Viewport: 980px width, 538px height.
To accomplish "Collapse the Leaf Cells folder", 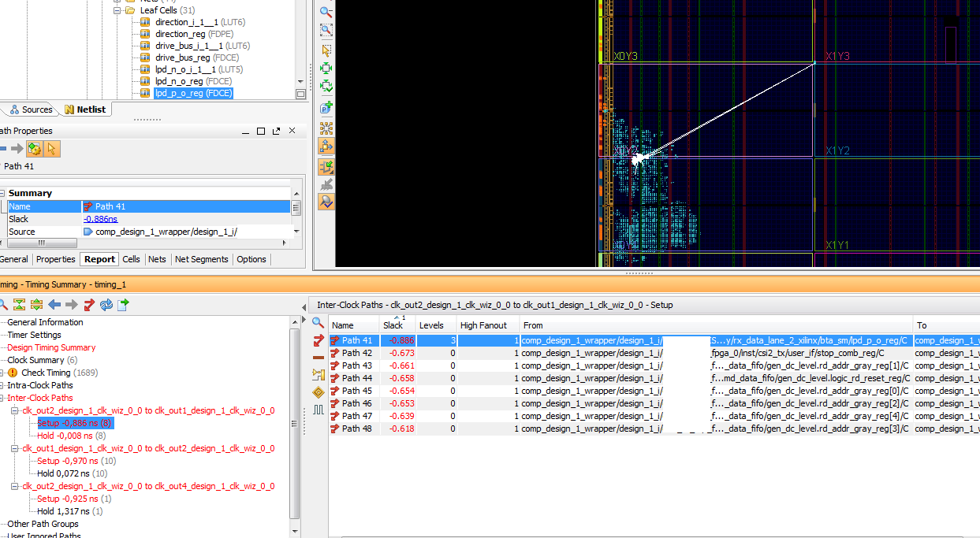I will pos(117,10).
